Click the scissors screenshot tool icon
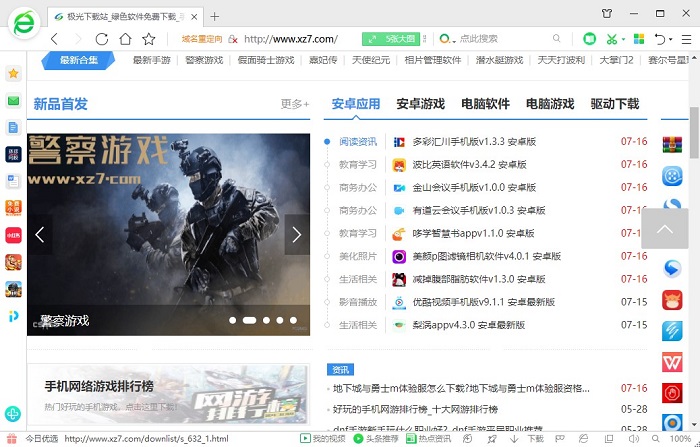 point(612,39)
